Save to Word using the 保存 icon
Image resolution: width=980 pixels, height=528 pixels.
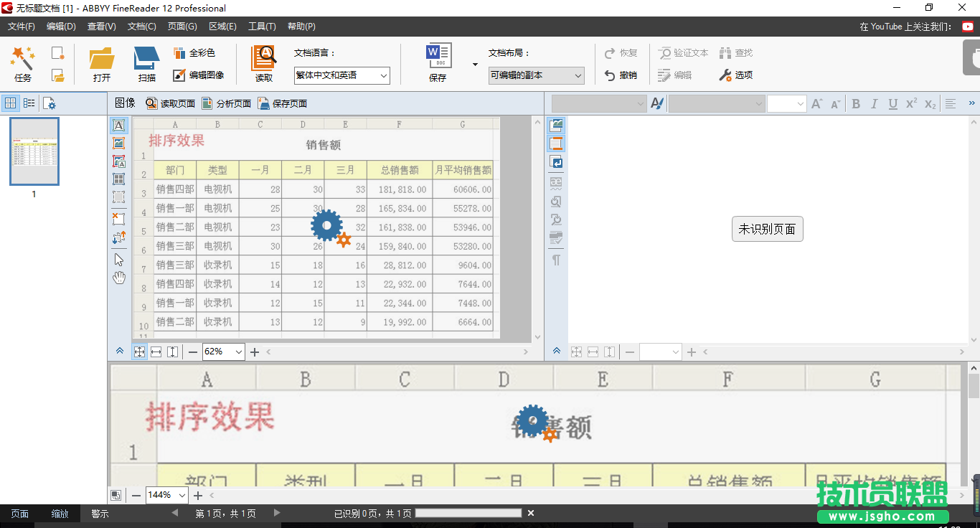pyautogui.click(x=438, y=57)
